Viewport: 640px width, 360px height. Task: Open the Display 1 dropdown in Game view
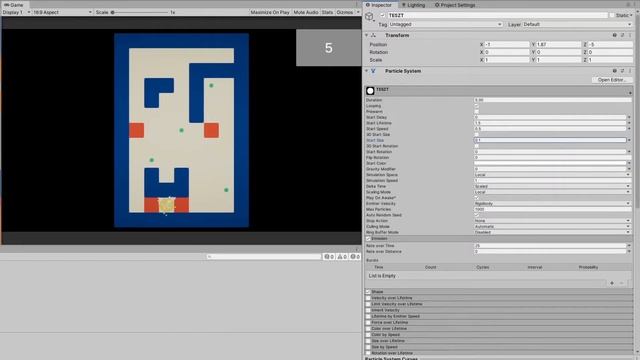click(16, 12)
